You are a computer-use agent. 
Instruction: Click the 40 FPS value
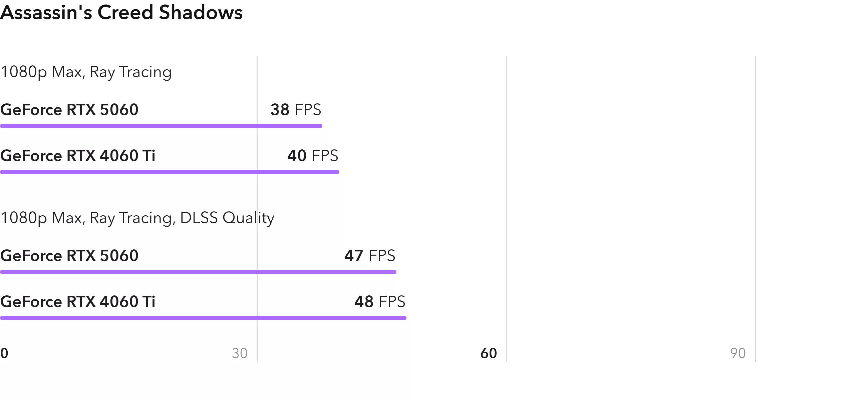(312, 156)
